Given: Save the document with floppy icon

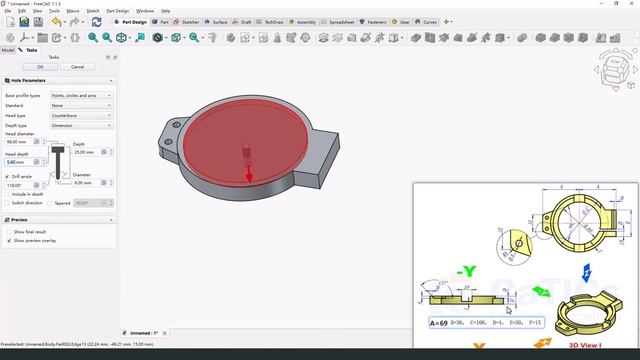Looking at the screenshot, I should (x=38, y=22).
